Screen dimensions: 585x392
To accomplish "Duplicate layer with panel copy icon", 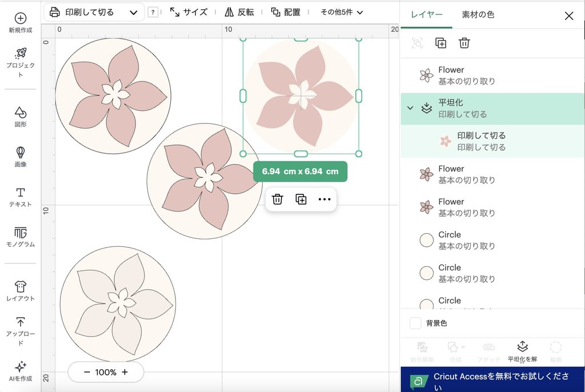I will click(440, 43).
